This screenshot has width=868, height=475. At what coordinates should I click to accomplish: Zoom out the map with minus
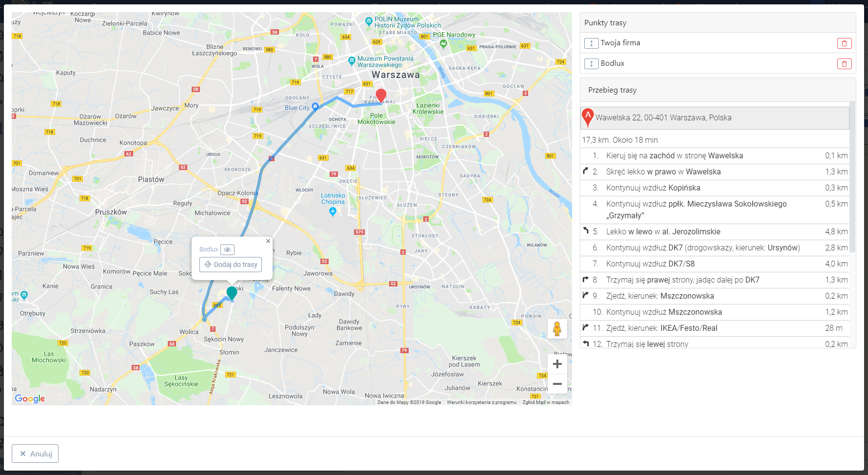557,384
